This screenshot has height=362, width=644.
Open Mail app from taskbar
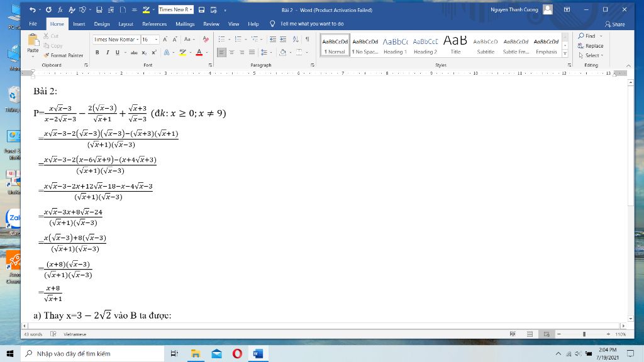point(216,353)
